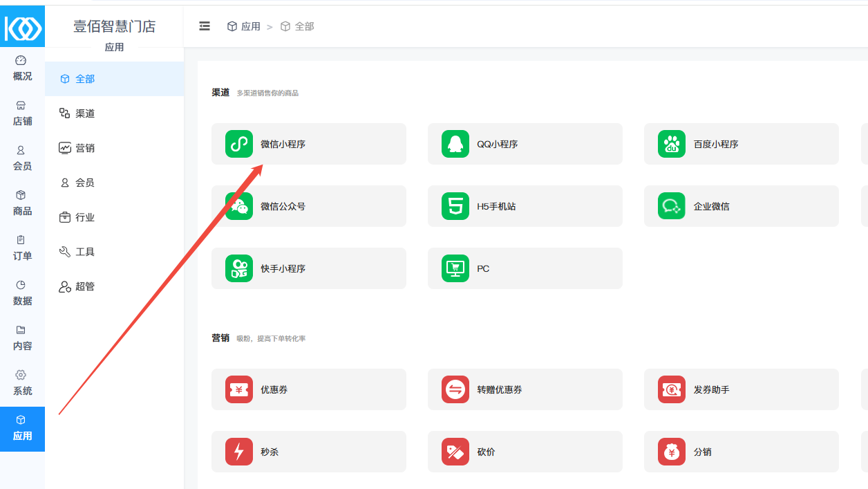Viewport: 868px width, 489px height.
Task: Click the 百度小程序 label text
Action: coord(716,145)
